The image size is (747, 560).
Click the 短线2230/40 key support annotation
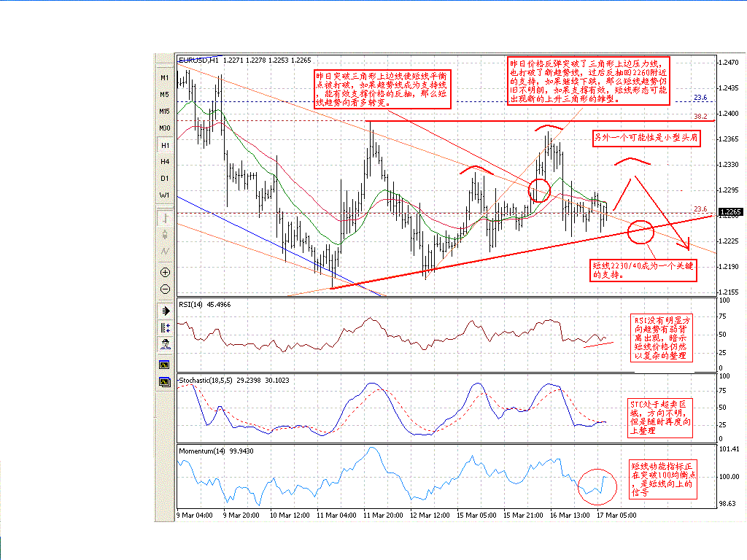tap(643, 270)
